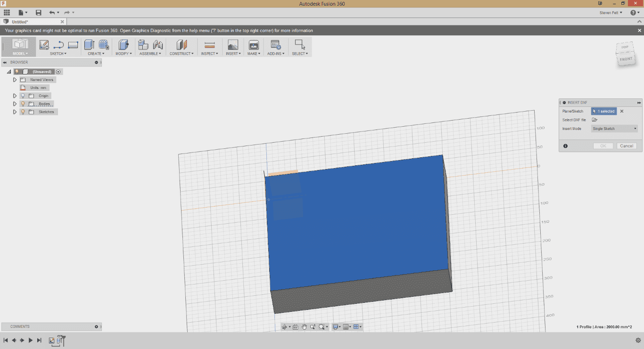
Task: Choose the Select tool icon
Action: point(299,45)
